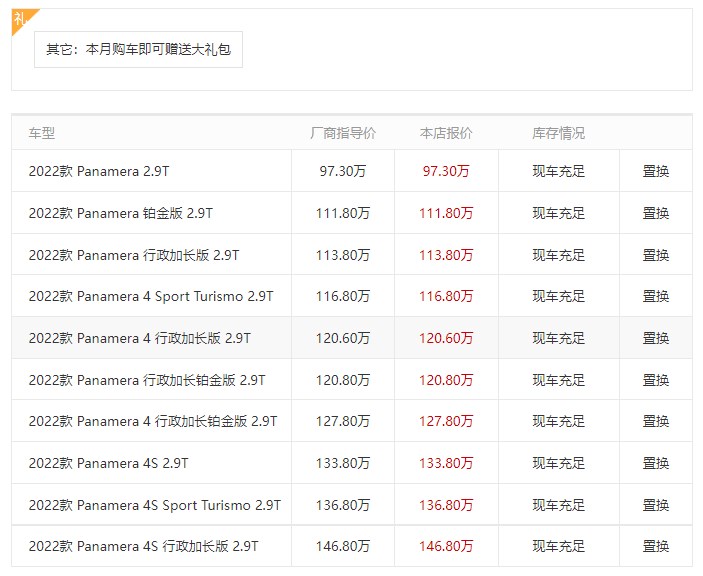703x576 pixels.
Task: Click 置换 for Panamera 4 行政加长铂金版
Action: pos(655,421)
